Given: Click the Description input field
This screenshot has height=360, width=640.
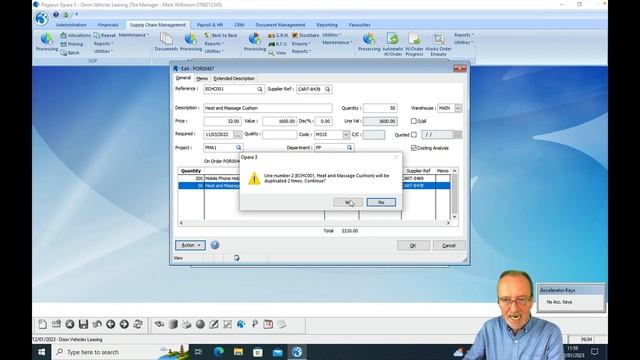Looking at the screenshot, I should tap(268, 108).
